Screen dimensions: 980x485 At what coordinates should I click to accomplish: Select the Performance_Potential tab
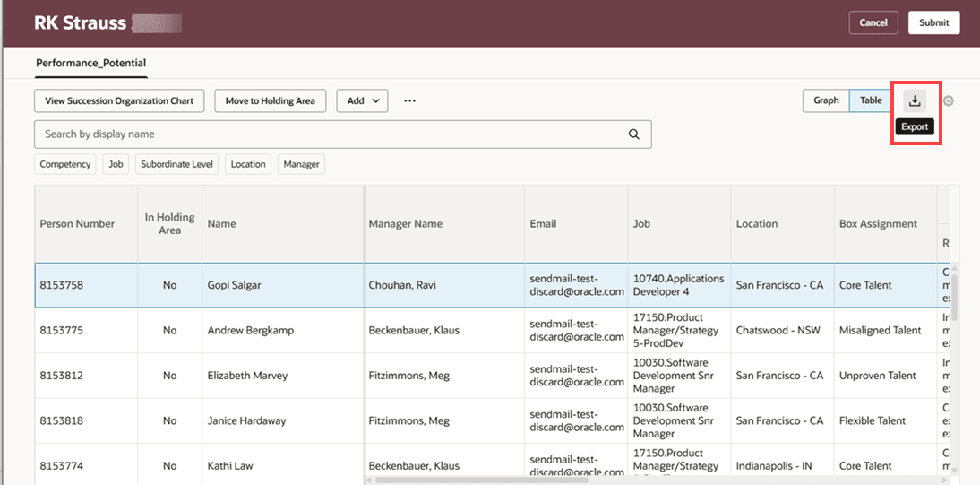click(91, 64)
